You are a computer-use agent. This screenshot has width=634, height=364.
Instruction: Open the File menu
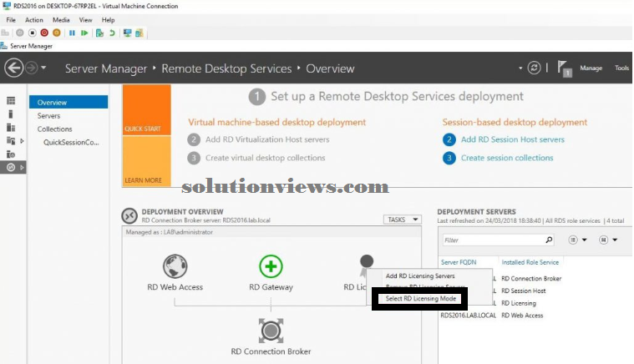pos(11,20)
